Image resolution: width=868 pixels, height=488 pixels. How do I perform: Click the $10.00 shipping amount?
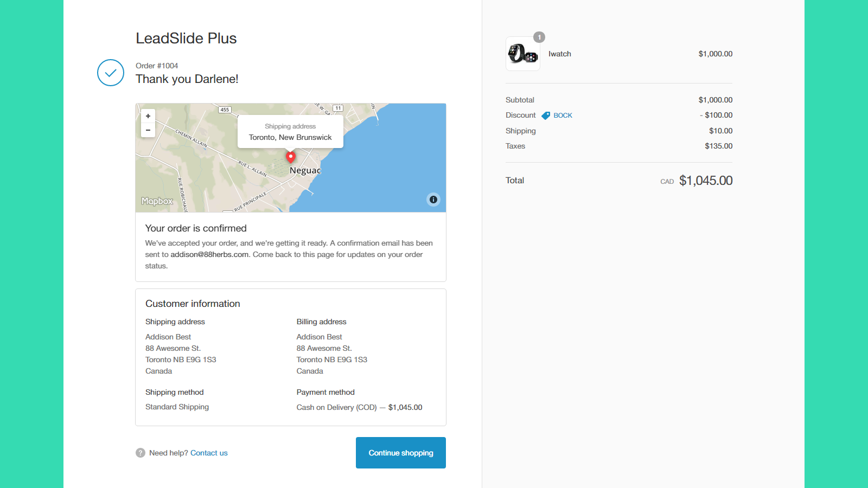pyautogui.click(x=721, y=131)
